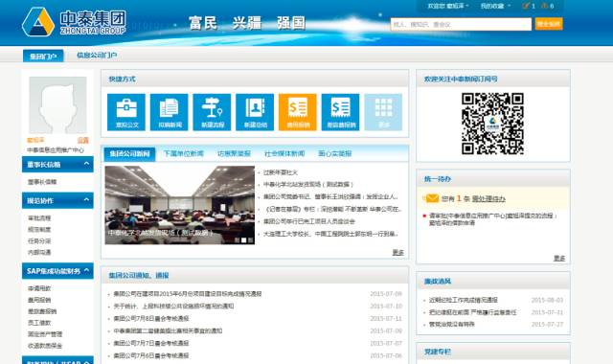Open notice dated 2015-07-10

coord(173,307)
